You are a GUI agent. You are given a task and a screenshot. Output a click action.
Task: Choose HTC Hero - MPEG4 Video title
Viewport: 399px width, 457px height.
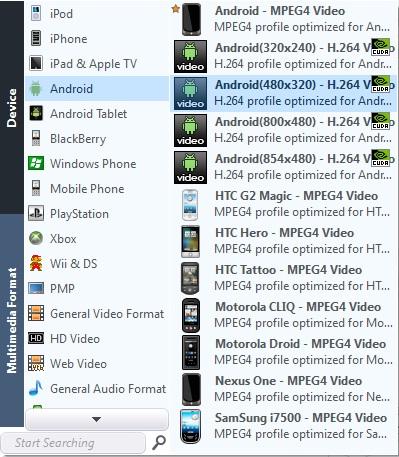284,233
